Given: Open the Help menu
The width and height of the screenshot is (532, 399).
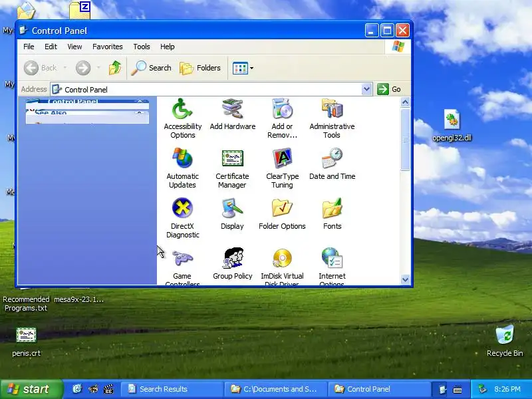Looking at the screenshot, I should [x=168, y=47].
